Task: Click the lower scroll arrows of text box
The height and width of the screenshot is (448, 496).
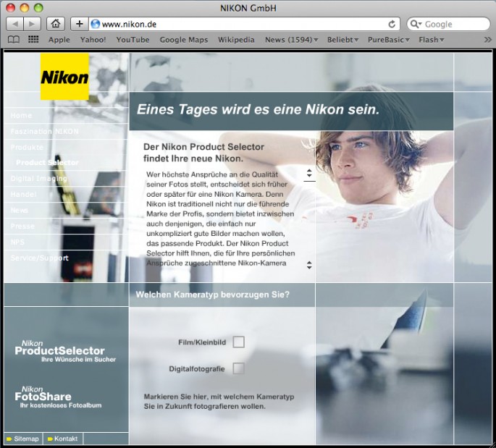Action: click(x=309, y=265)
